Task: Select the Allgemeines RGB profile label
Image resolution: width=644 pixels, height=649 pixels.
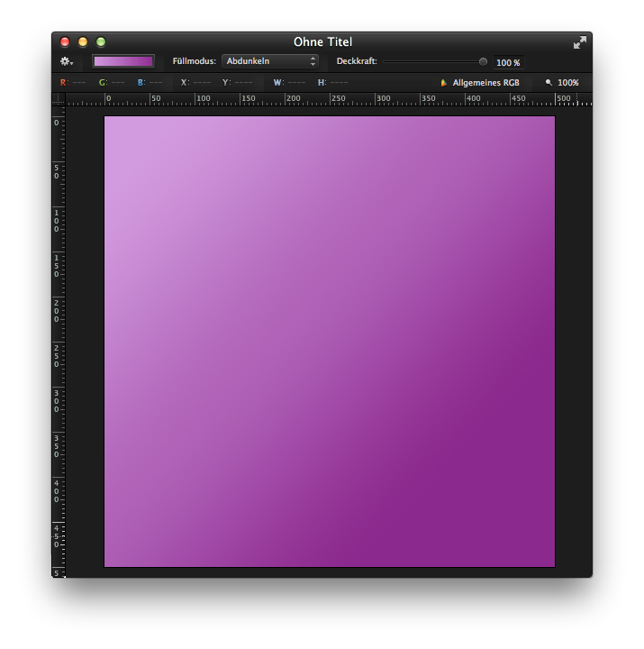Action: 485,83
